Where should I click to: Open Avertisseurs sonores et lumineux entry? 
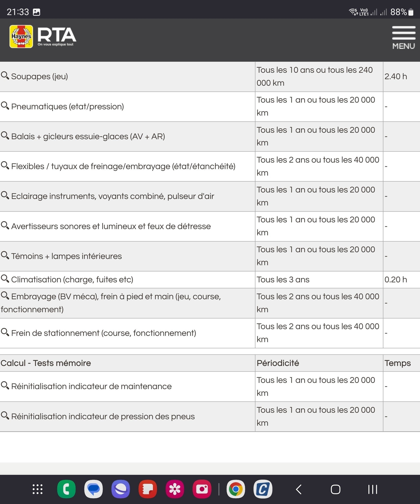[111, 226]
